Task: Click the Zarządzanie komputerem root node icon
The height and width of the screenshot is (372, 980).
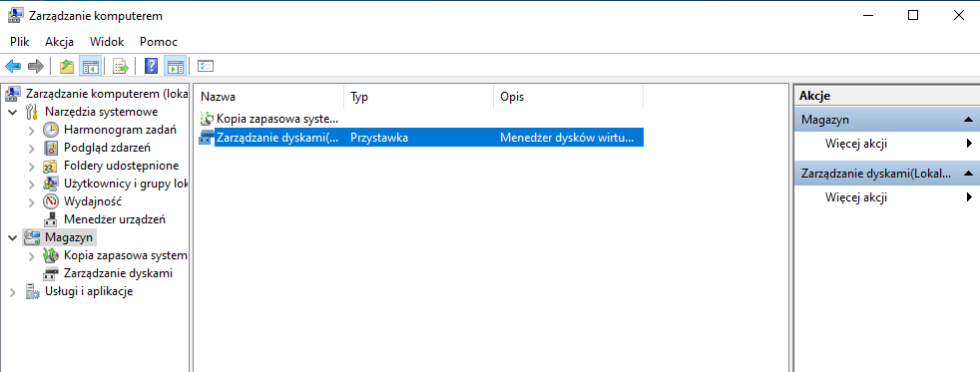Action: tap(12, 94)
